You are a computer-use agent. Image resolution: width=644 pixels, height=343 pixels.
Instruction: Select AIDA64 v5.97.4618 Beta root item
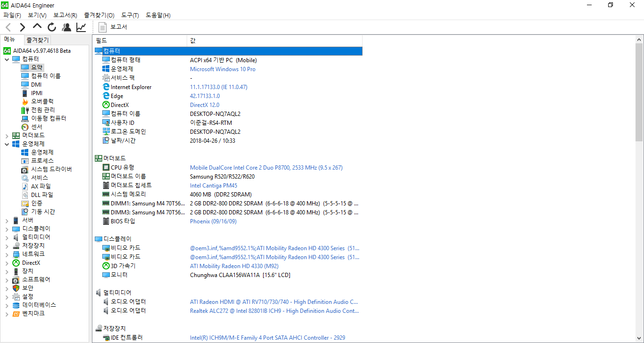[37, 50]
